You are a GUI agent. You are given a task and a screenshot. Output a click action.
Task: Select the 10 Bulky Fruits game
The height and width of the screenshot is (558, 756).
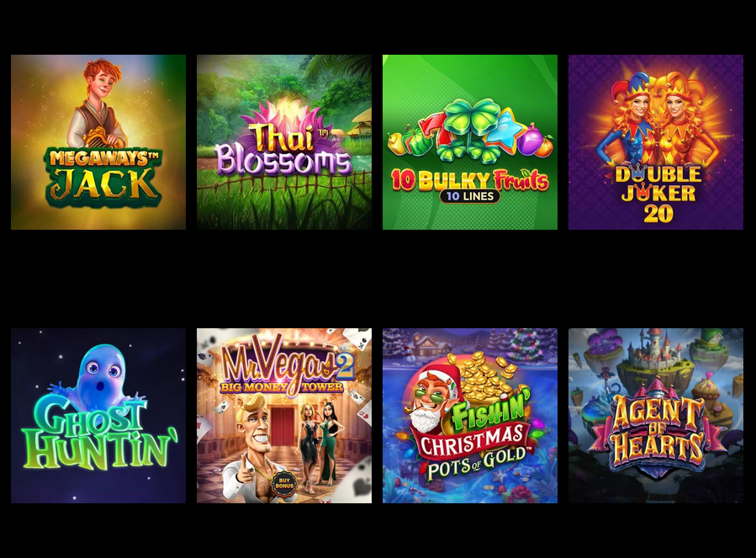[x=470, y=142]
